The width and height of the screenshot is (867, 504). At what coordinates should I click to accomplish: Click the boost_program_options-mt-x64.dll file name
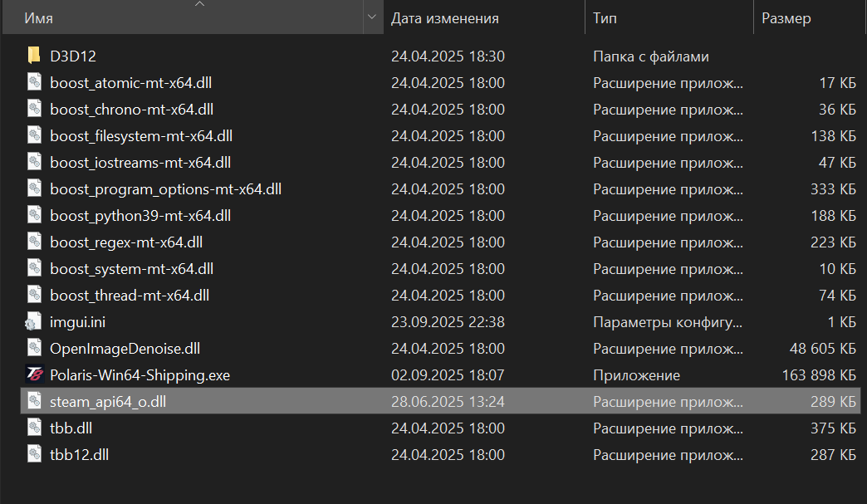click(165, 189)
